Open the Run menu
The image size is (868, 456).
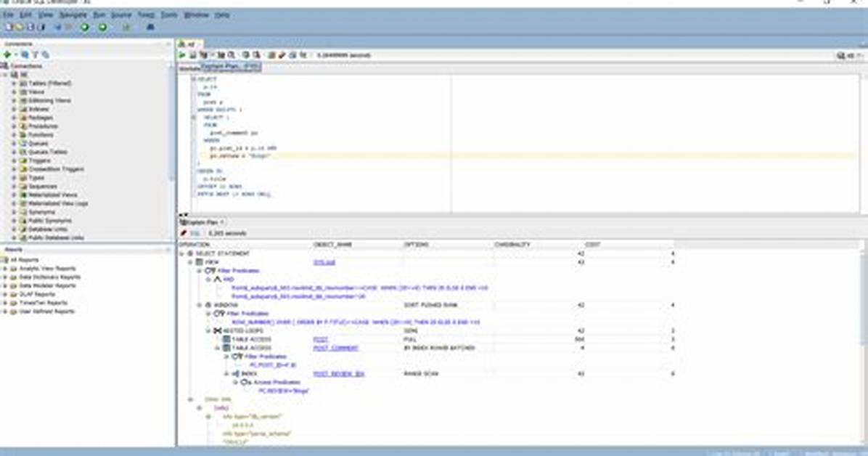coord(99,15)
